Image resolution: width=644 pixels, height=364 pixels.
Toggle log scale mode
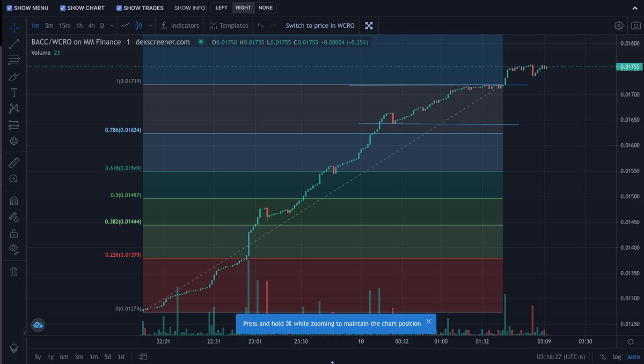point(617,356)
